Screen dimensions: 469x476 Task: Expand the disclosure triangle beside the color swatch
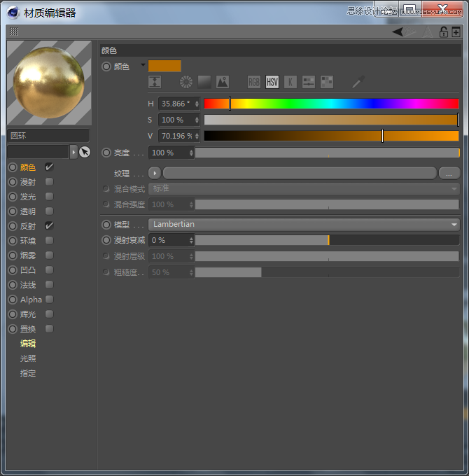click(x=143, y=65)
